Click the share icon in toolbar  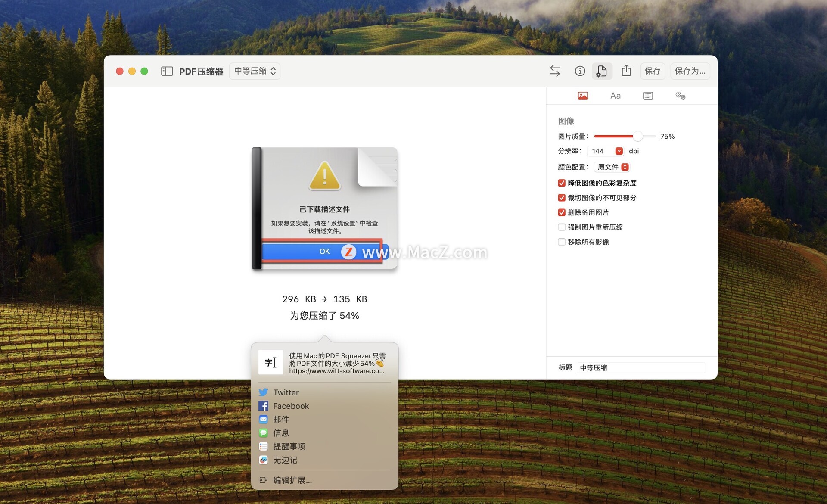click(626, 71)
